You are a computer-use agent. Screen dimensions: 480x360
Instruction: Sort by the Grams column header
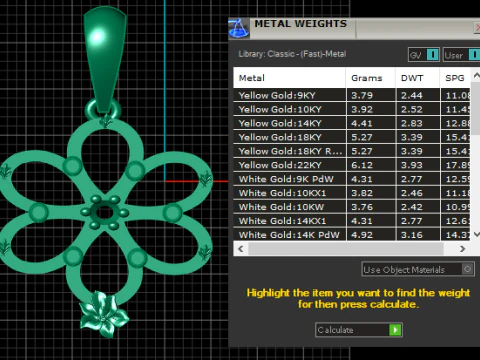[x=371, y=78]
